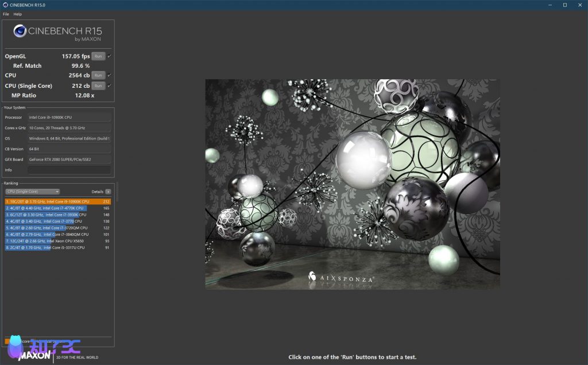Click the MP Ratio value 12.08 x
588x365 pixels.
point(85,96)
